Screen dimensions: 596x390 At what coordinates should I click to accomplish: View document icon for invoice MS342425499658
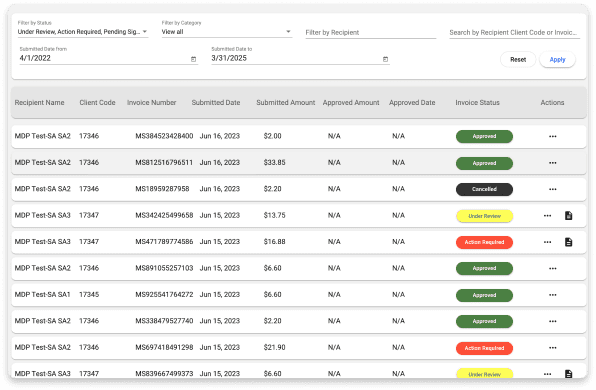(x=568, y=216)
